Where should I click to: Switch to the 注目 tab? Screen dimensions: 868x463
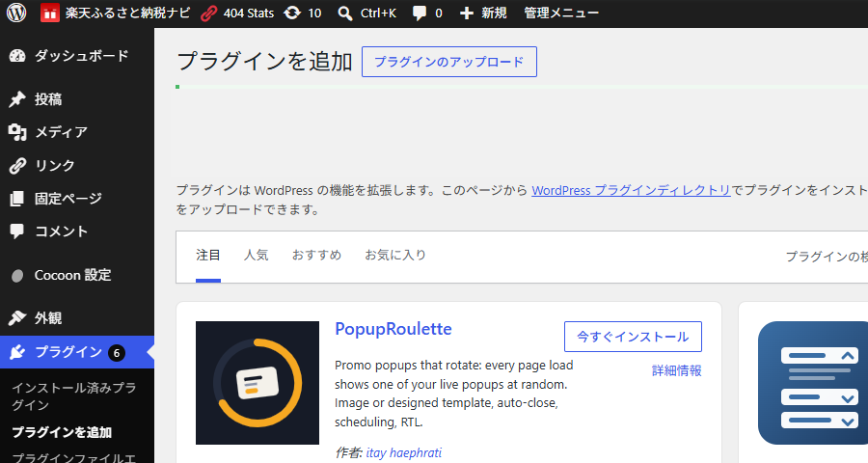(208, 255)
